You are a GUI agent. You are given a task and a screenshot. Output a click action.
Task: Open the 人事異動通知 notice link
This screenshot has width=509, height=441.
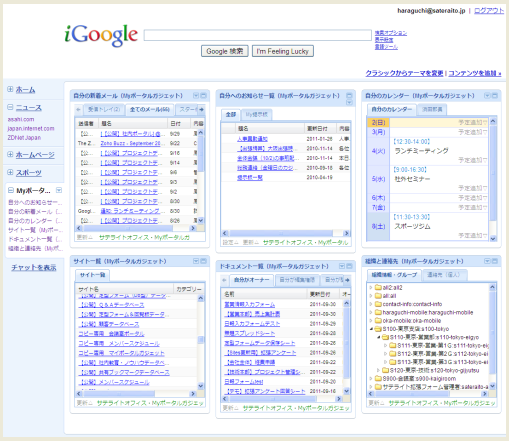coord(252,139)
